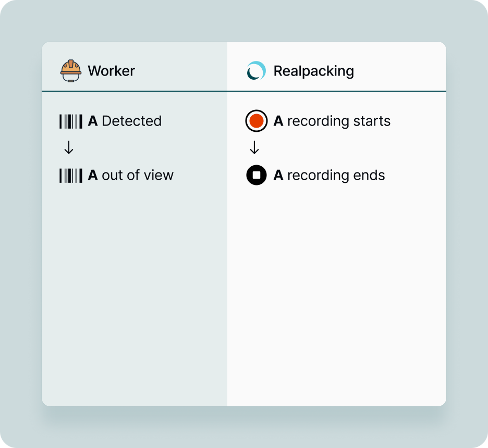Click the Worker hard hat icon

(71, 71)
